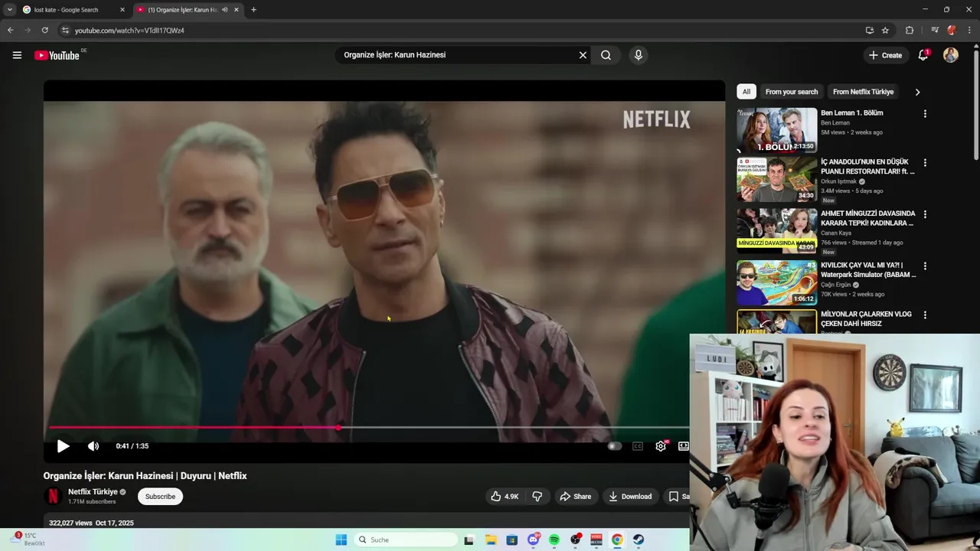Viewport: 980px width, 551px height.
Task: Click the 322,027 views text
Action: tap(70, 523)
